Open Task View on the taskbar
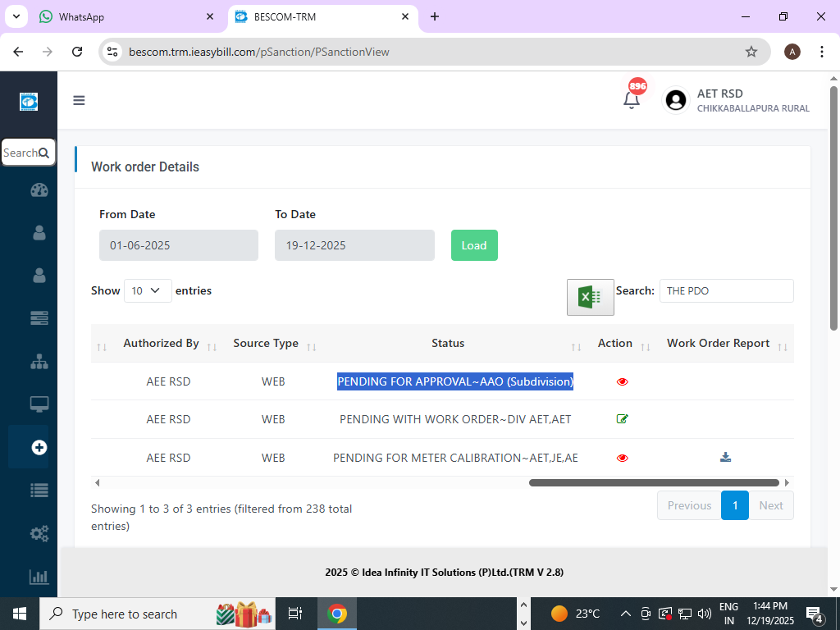The image size is (840, 630). pos(295,614)
